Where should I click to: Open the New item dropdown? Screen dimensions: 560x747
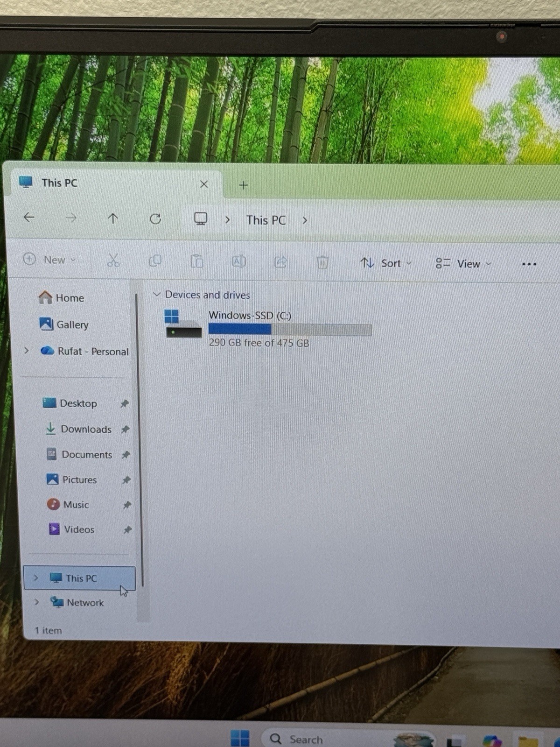pos(49,260)
